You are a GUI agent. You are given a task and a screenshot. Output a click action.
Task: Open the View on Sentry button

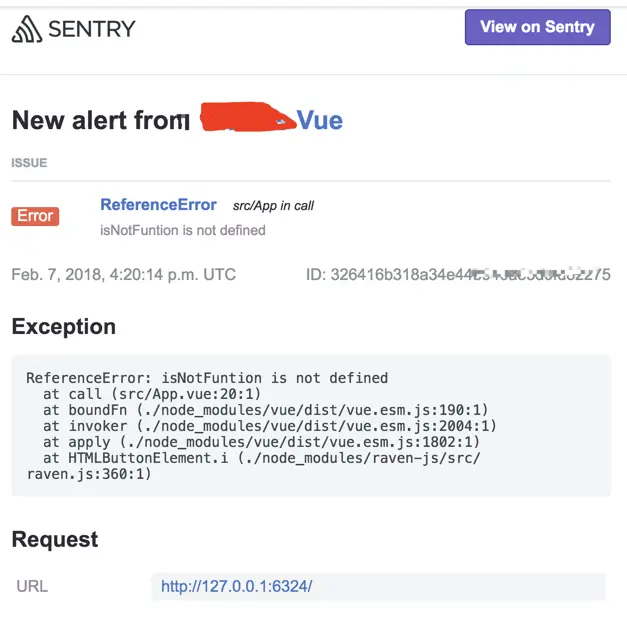coord(538,27)
